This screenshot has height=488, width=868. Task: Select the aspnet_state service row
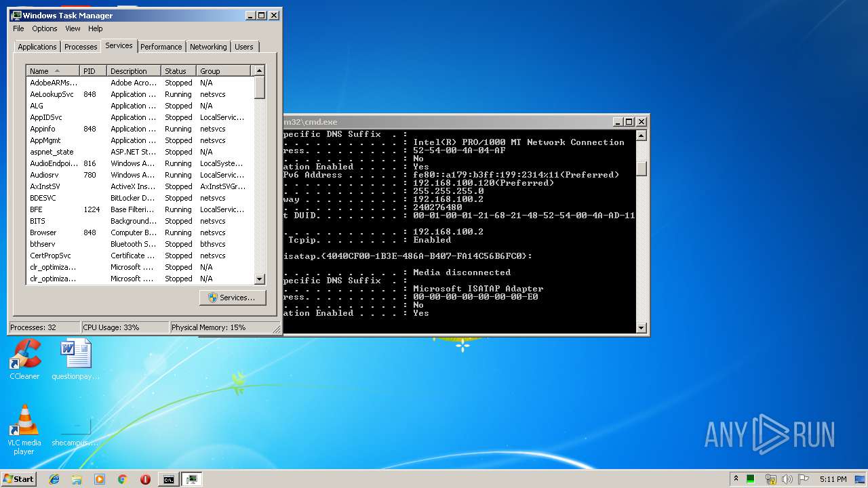140,152
